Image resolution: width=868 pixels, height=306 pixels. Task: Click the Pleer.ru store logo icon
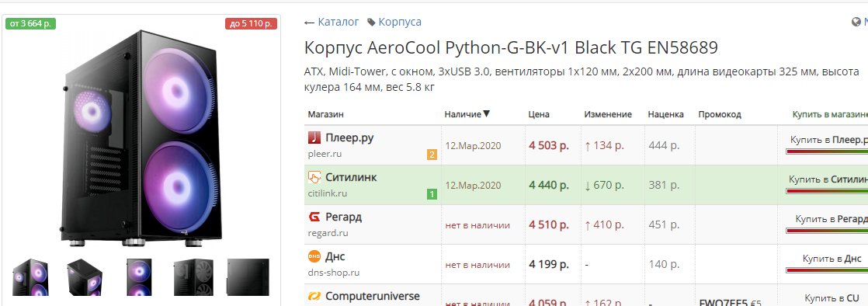pos(314,137)
